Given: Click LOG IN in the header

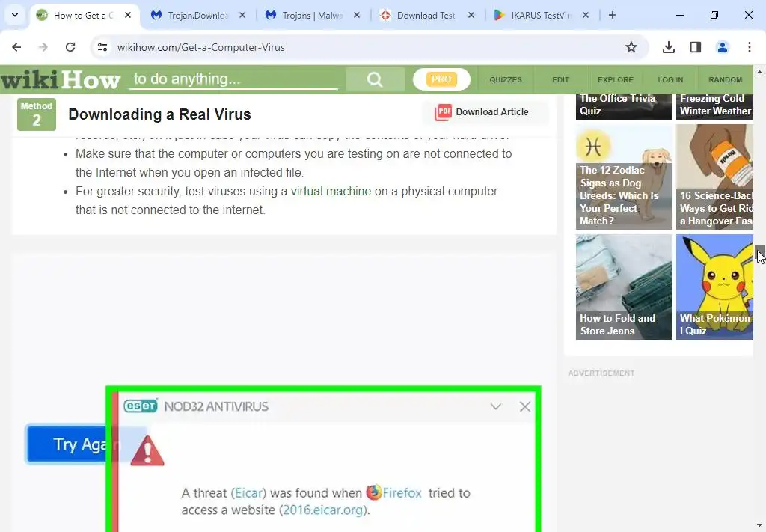Looking at the screenshot, I should [x=670, y=79].
